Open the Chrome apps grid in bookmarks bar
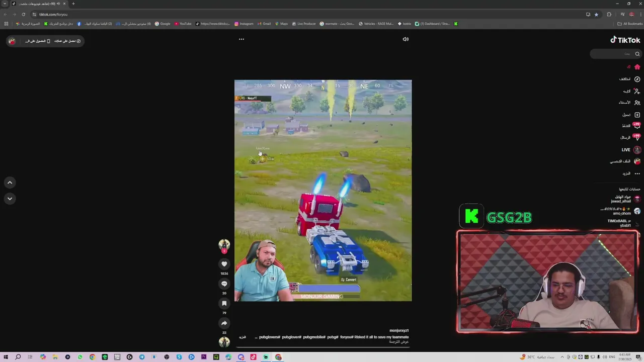The image size is (644, 362). [x=6, y=24]
